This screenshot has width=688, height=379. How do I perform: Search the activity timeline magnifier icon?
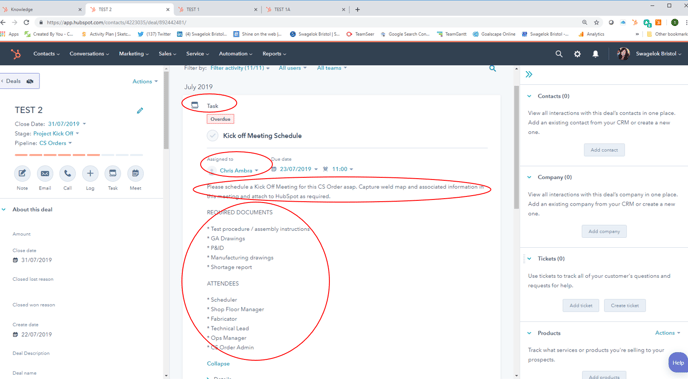tap(493, 68)
